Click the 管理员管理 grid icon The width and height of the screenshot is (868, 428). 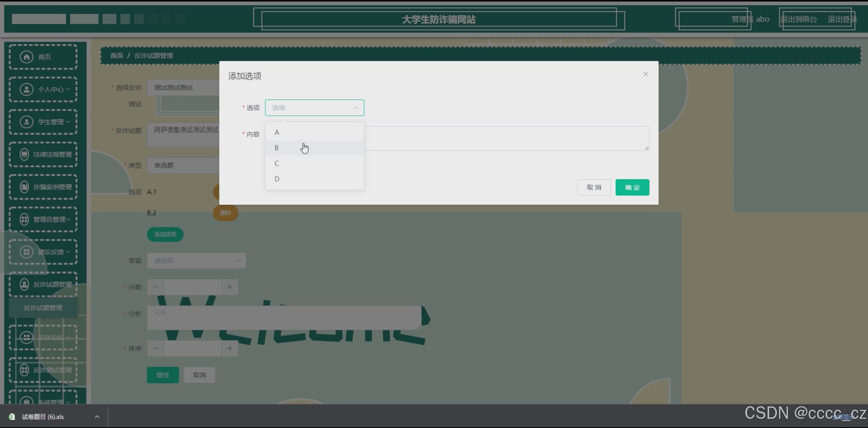pos(24,220)
